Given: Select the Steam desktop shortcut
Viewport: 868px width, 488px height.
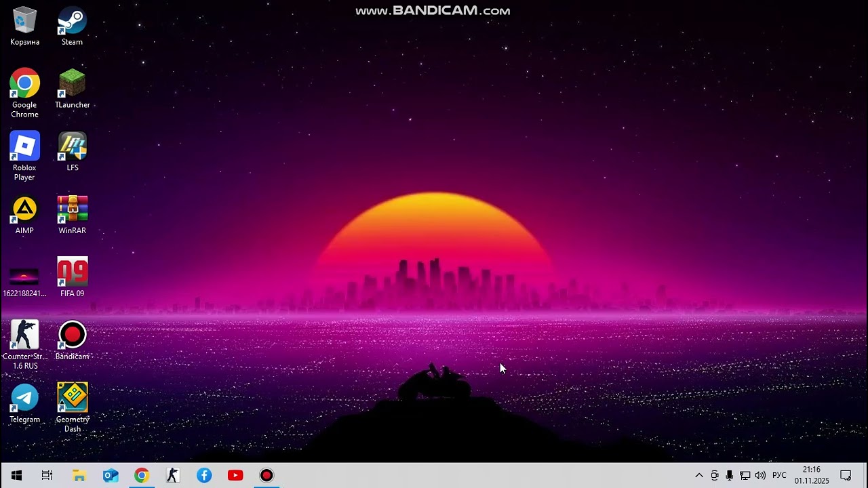Looking at the screenshot, I should click(72, 27).
